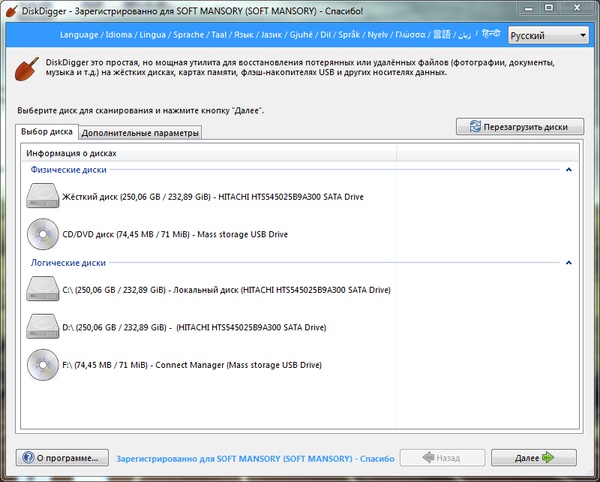The height and width of the screenshot is (482, 600).
Task: Collapse the Физические диски group
Action: pyautogui.click(x=569, y=170)
